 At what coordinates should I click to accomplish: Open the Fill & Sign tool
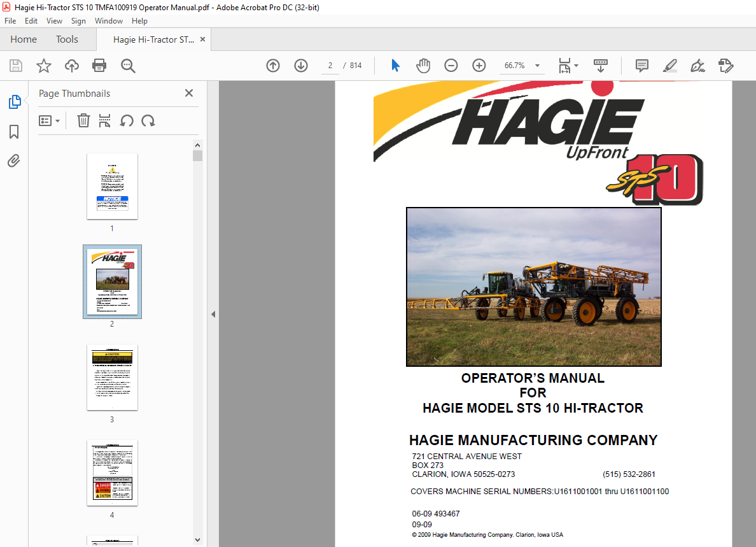697,66
